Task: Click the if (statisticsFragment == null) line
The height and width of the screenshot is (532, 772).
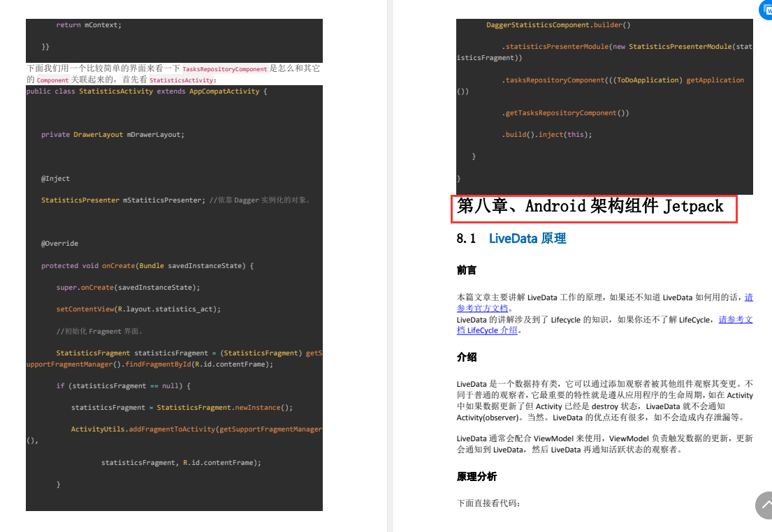Action: click(123, 385)
